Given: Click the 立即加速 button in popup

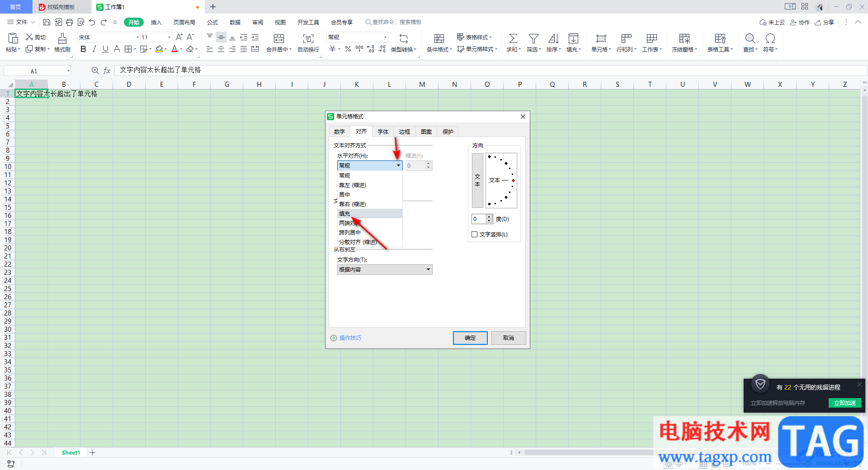Looking at the screenshot, I should click(x=844, y=403).
